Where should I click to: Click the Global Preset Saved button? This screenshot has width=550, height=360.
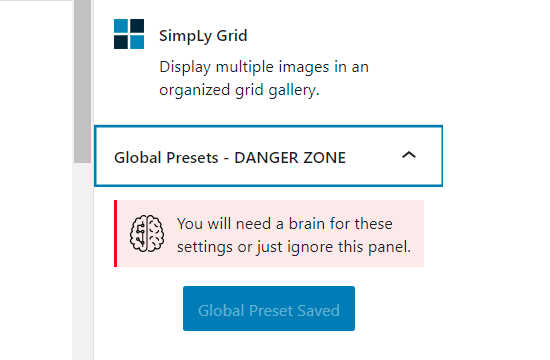coord(269,308)
